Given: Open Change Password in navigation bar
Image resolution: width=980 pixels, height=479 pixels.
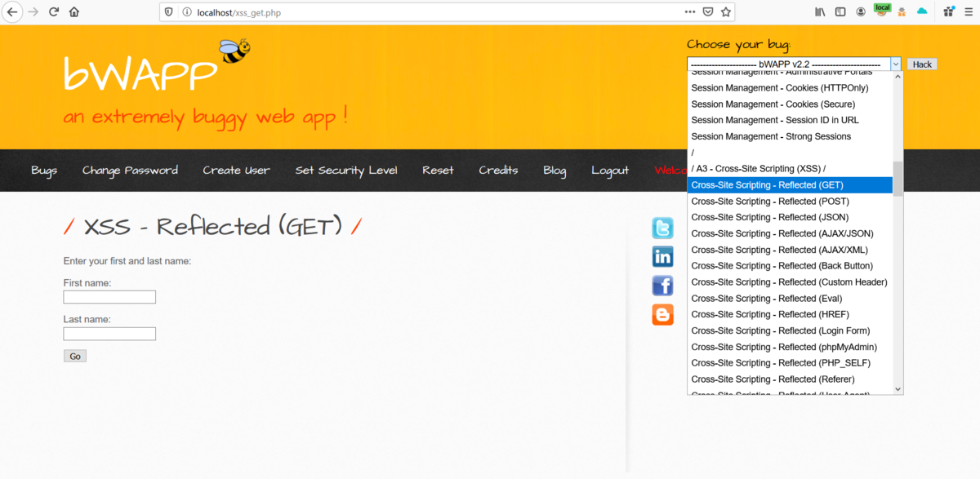Looking at the screenshot, I should coord(130,171).
